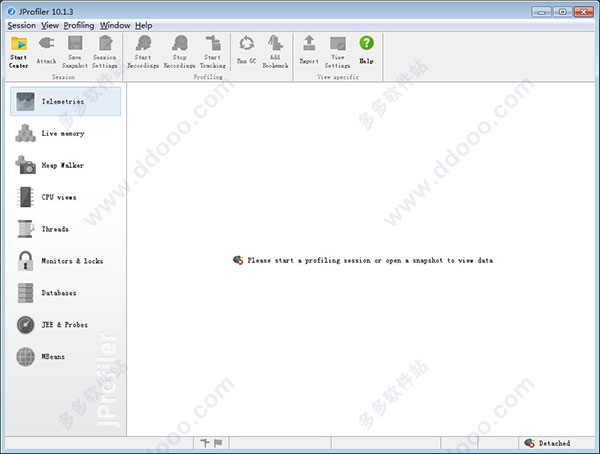Click the 'Please start a profiling session' message
This screenshot has width=600, height=454.
363,260
